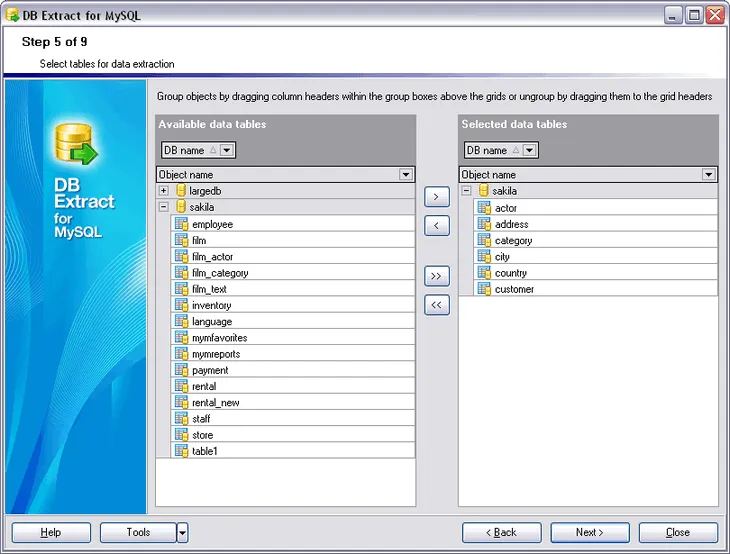The height and width of the screenshot is (554, 730).
Task: Select the actor table name in Selected tables
Action: point(506,208)
